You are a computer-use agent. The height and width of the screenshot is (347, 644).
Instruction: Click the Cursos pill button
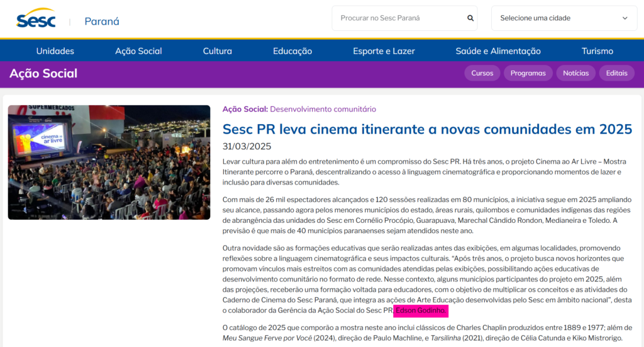pyautogui.click(x=482, y=73)
